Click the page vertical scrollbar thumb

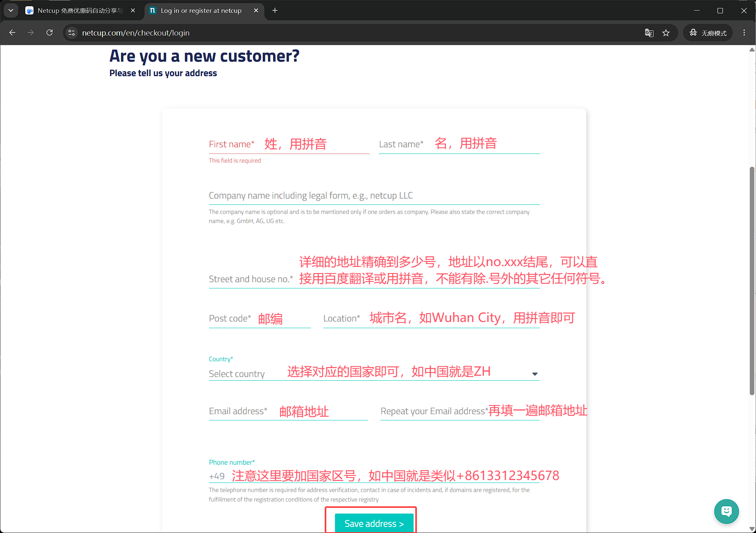[x=752, y=281]
